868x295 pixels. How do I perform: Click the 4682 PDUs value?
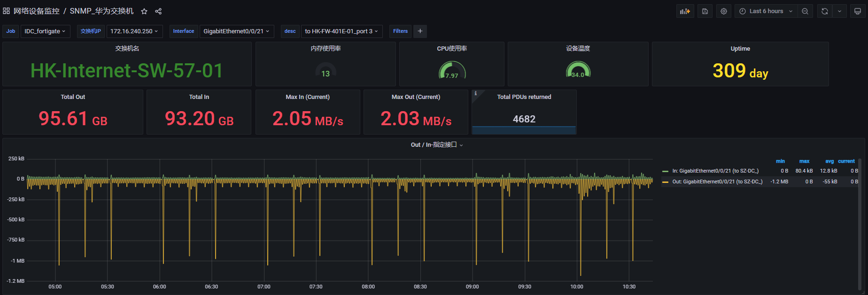pyautogui.click(x=524, y=119)
